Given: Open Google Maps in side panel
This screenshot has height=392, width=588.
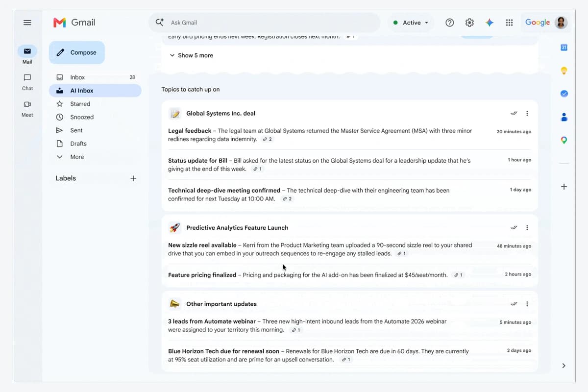Looking at the screenshot, I should 564,140.
